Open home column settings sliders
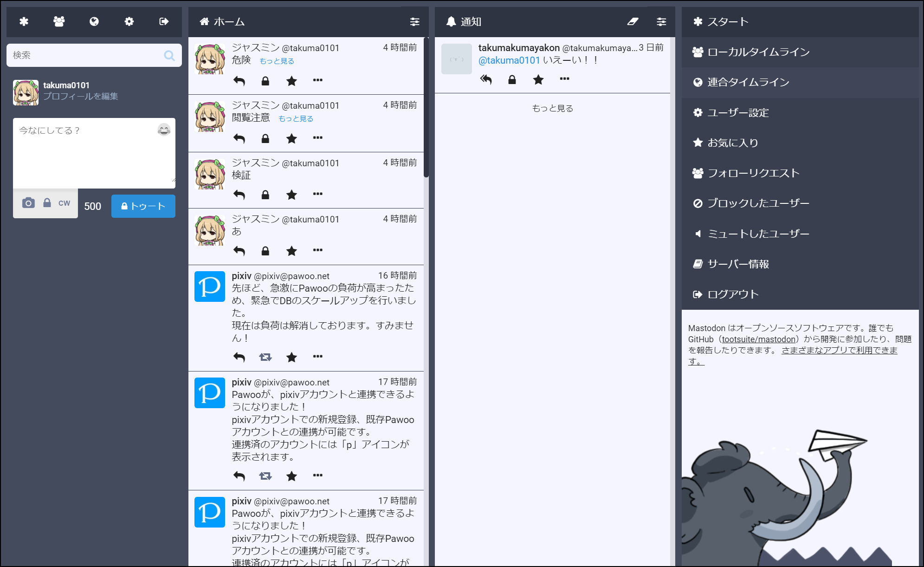 [x=414, y=21]
